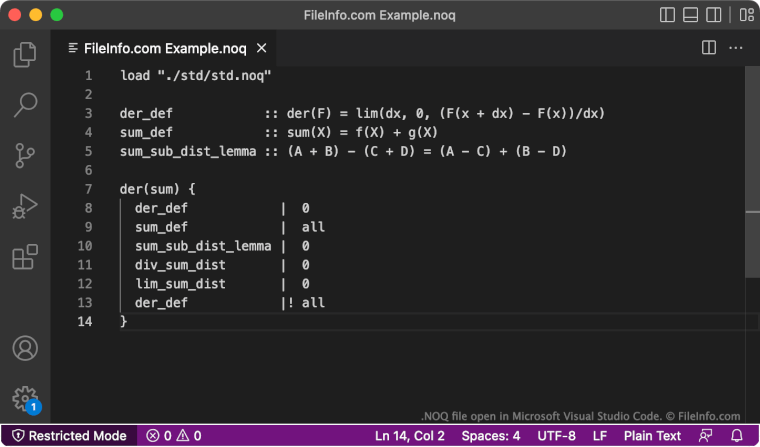Toggle primary side bar layout icon
Viewport: 760px width, 447px height.
pos(667,15)
